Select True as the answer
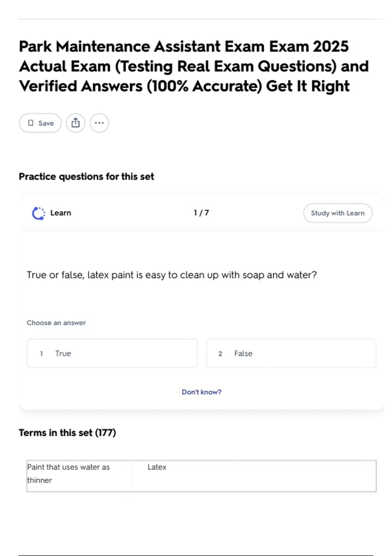Screen dimensions: 392x556 pos(112,353)
